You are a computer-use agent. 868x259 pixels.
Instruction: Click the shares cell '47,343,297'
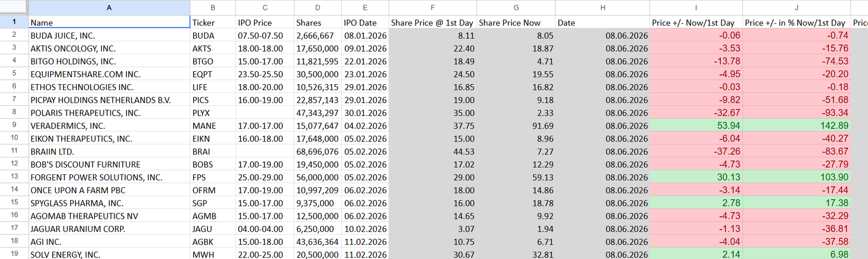tap(317, 113)
